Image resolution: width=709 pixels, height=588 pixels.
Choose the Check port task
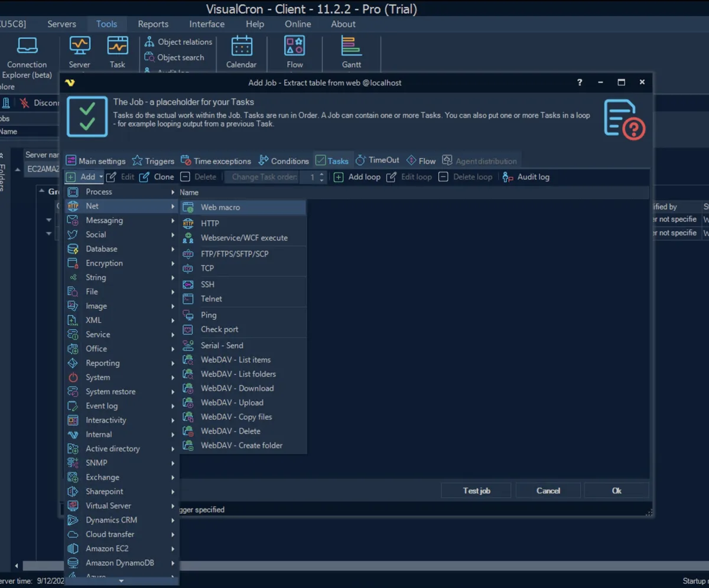(x=244, y=329)
